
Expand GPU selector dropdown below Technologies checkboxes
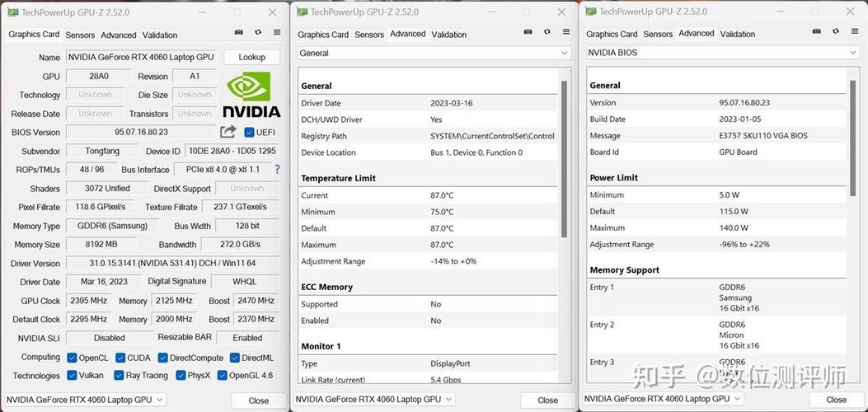(87, 400)
